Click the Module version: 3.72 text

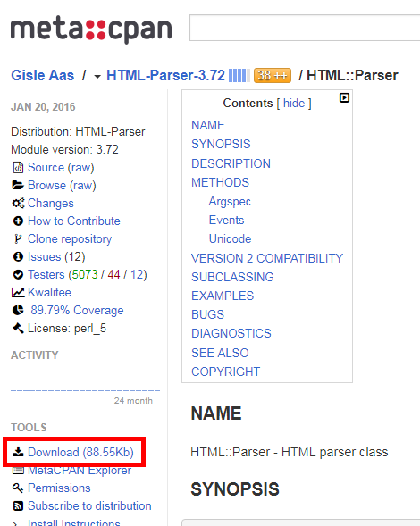[64, 150]
